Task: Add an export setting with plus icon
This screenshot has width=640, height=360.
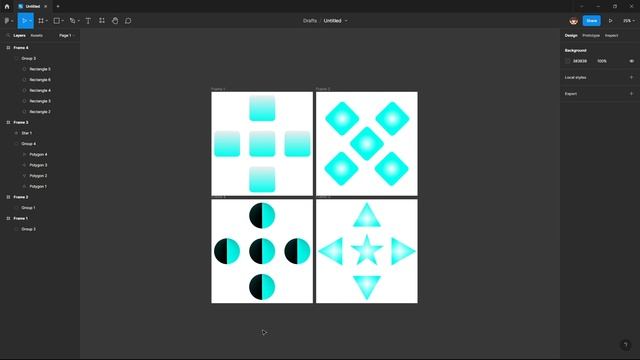Action: pyautogui.click(x=631, y=93)
